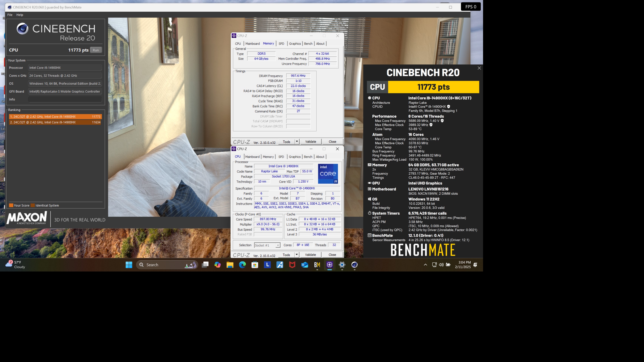Image resolution: width=644 pixels, height=362 pixels.
Task: Click the taskbar Search box
Action: pyautogui.click(x=167, y=265)
